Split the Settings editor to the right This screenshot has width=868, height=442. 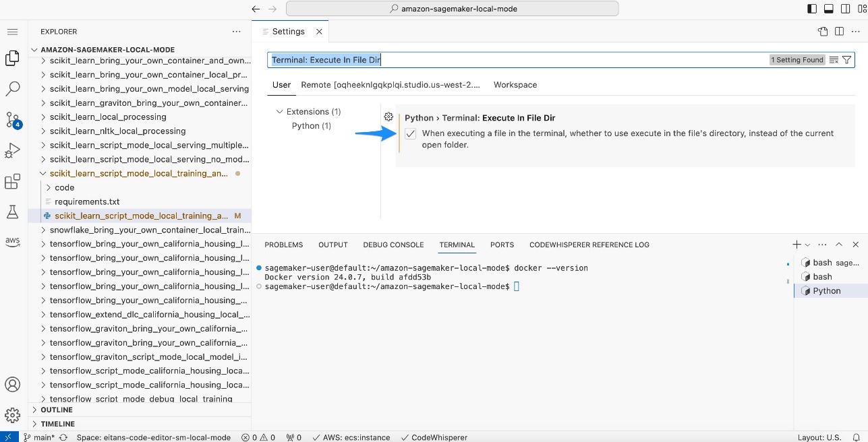coord(839,31)
